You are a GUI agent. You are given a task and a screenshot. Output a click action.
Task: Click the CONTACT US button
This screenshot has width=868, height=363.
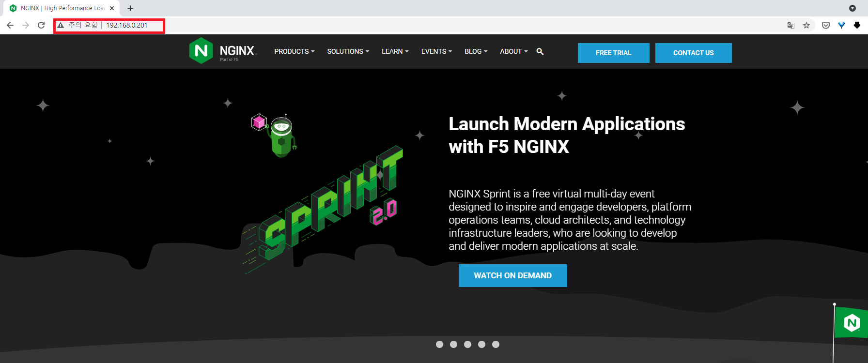click(x=694, y=53)
